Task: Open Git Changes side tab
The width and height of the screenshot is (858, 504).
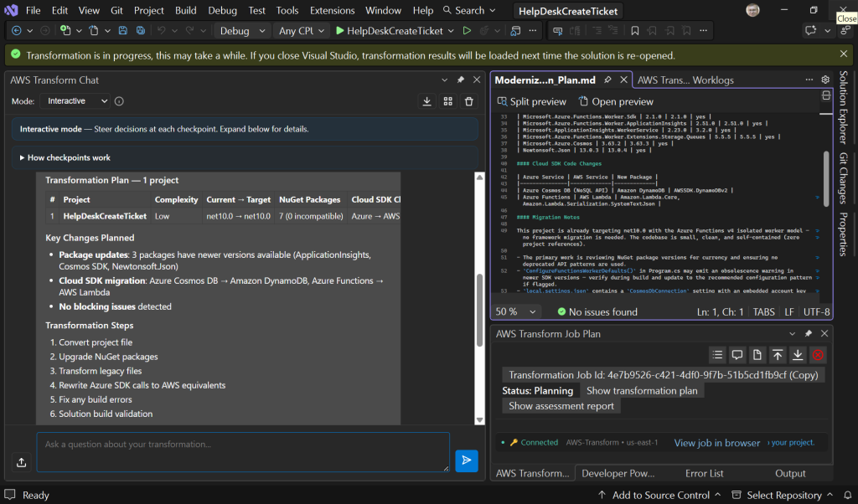Action: coord(844,178)
